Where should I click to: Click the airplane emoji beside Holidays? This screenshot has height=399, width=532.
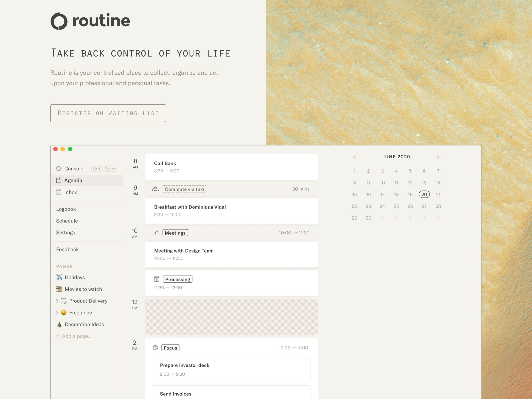(59, 277)
